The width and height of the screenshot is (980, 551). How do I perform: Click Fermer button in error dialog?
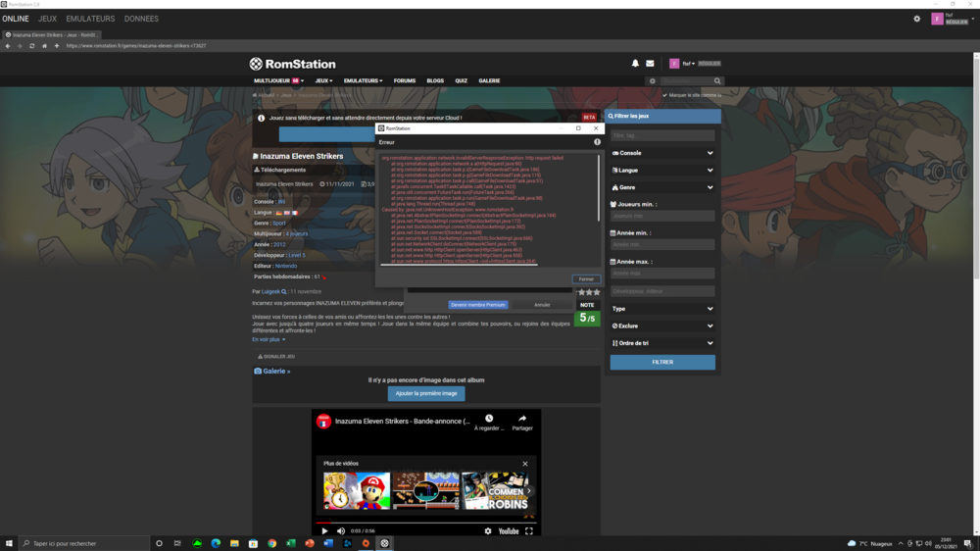pyautogui.click(x=586, y=279)
